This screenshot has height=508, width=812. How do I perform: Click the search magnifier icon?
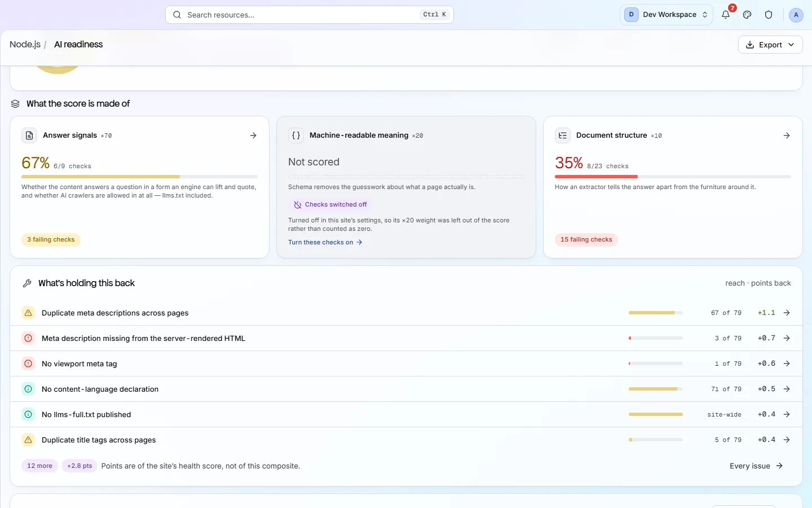(177, 15)
